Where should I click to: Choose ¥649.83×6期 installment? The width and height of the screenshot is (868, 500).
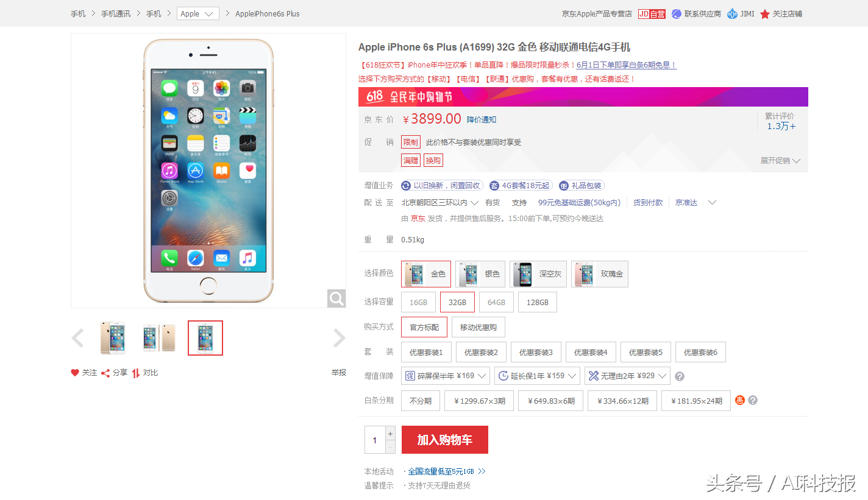click(x=551, y=401)
